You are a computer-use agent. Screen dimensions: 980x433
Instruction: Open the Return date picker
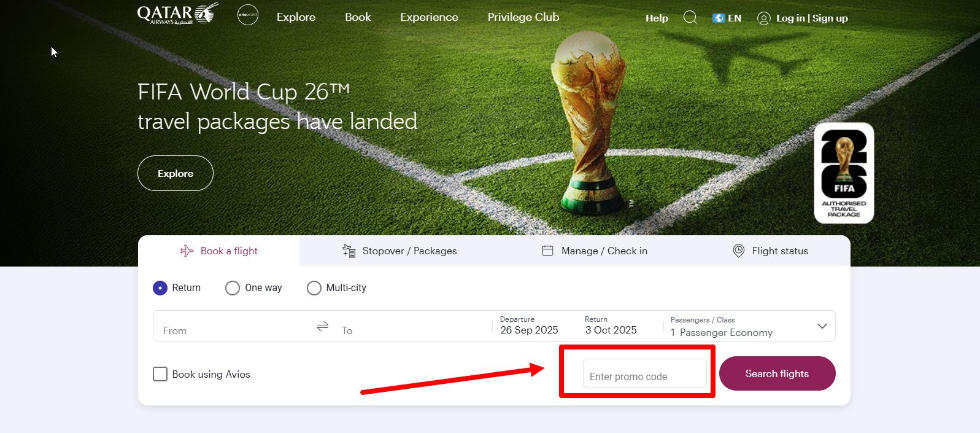tap(611, 326)
